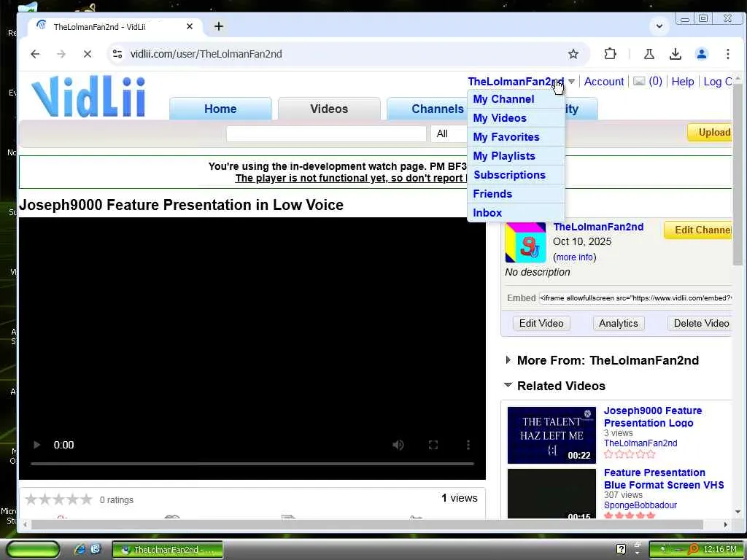Click the Edit Channel button
The height and width of the screenshot is (560, 747).
pos(698,230)
